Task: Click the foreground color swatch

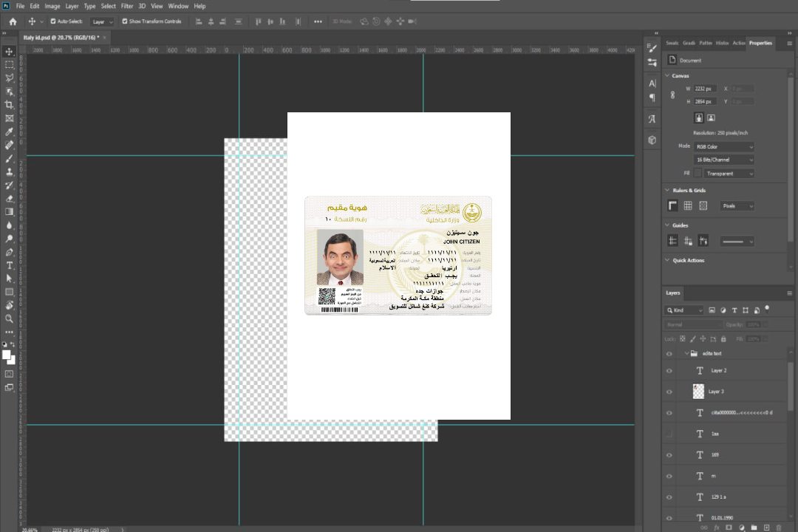Action: [x=7, y=355]
